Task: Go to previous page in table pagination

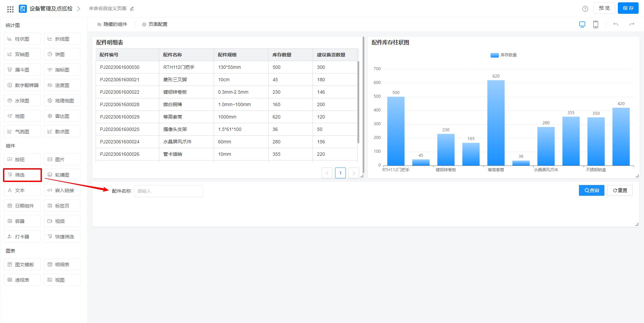Action: 327,173
